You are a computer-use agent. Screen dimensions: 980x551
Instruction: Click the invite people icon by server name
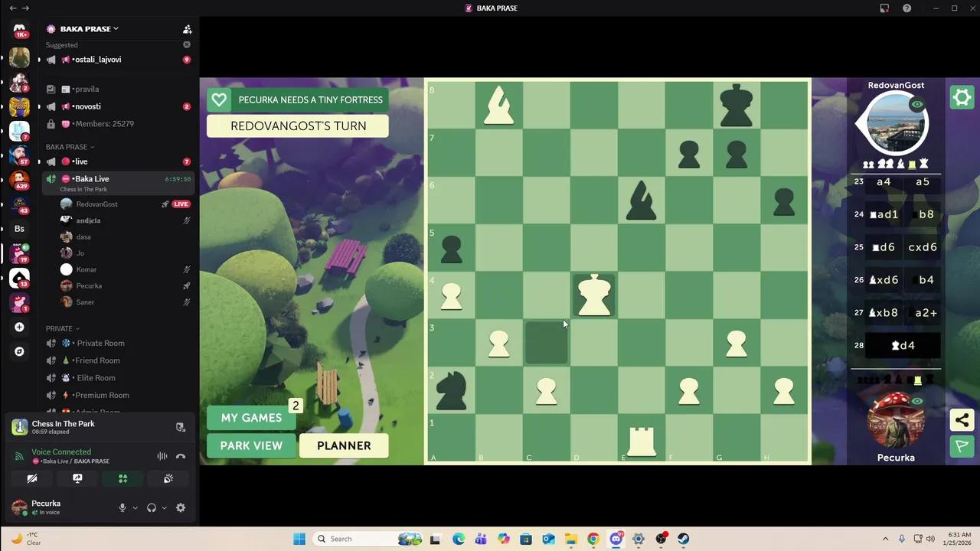coord(187,29)
